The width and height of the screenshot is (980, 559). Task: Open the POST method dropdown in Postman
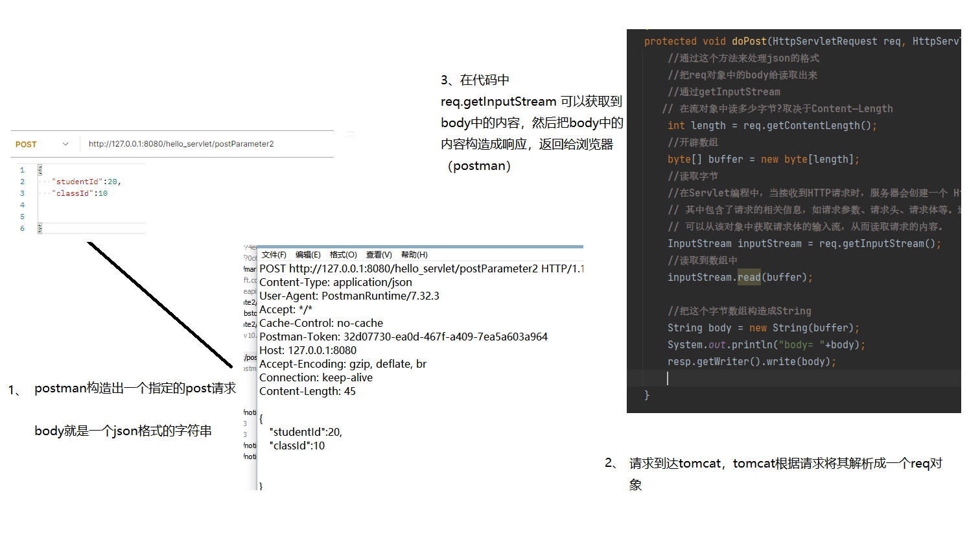coord(41,144)
